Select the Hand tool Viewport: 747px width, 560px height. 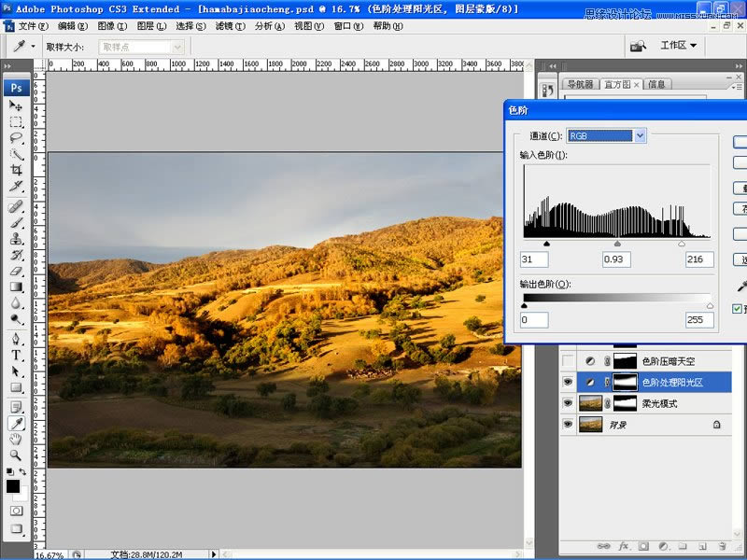click(16, 439)
